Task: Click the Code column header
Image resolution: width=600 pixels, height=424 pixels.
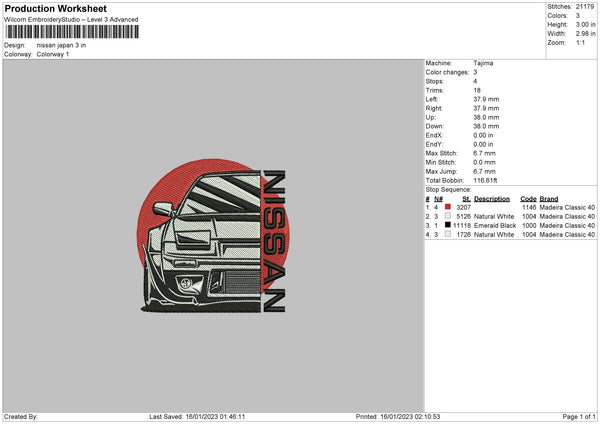Action: (x=528, y=197)
